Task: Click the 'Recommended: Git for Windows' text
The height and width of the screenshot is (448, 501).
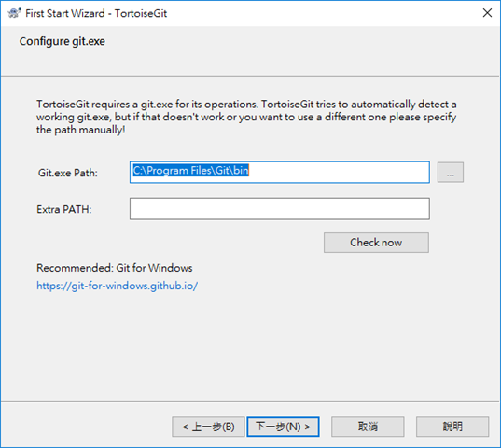Action: 115,268
